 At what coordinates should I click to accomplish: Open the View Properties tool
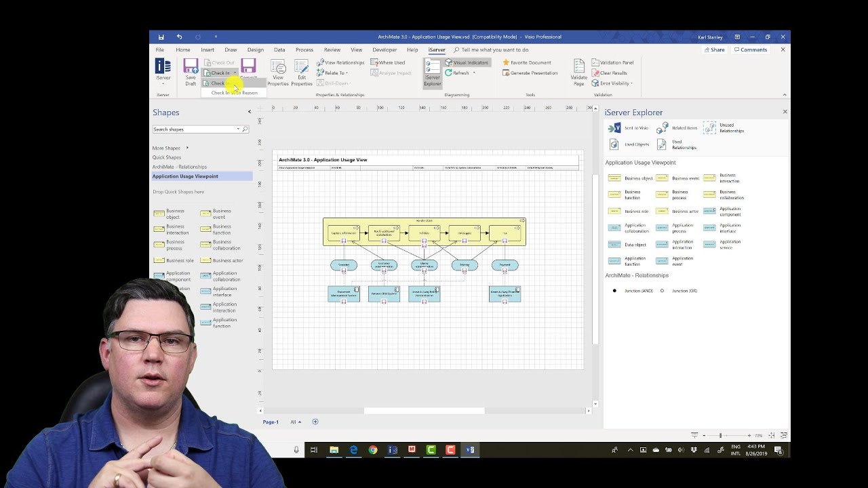278,73
